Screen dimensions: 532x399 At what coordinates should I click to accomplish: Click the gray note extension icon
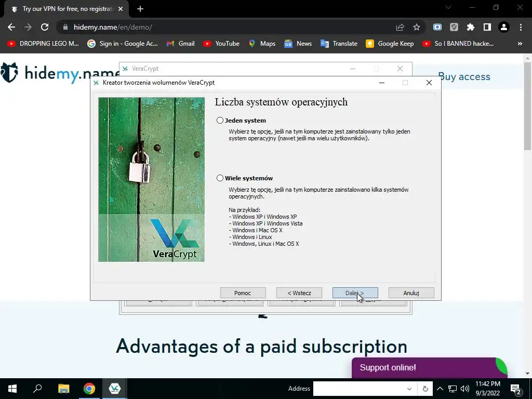tap(454, 27)
